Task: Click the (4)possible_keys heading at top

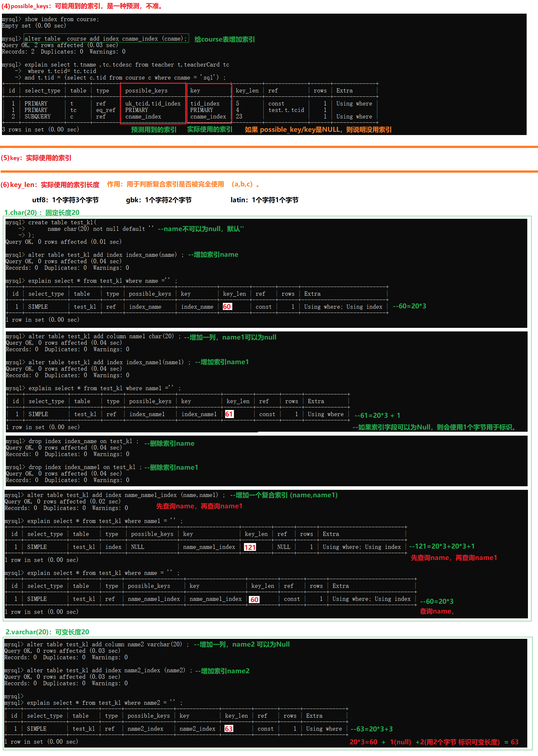Action: pos(82,6)
